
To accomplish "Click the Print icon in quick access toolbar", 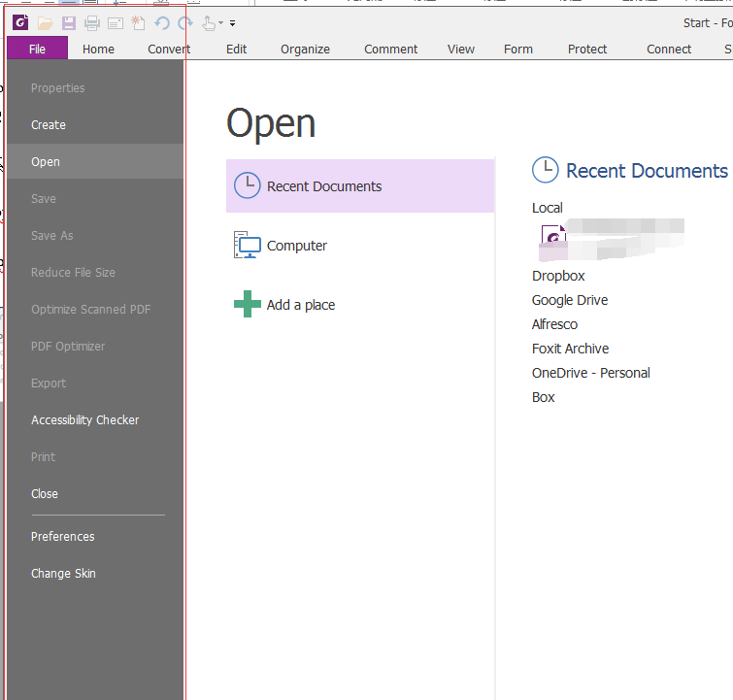I will click(91, 22).
